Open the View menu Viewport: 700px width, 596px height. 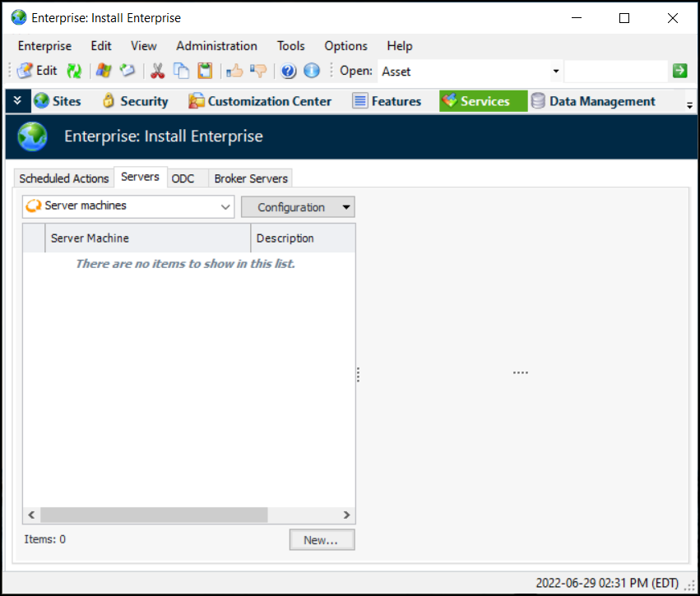pyautogui.click(x=144, y=46)
